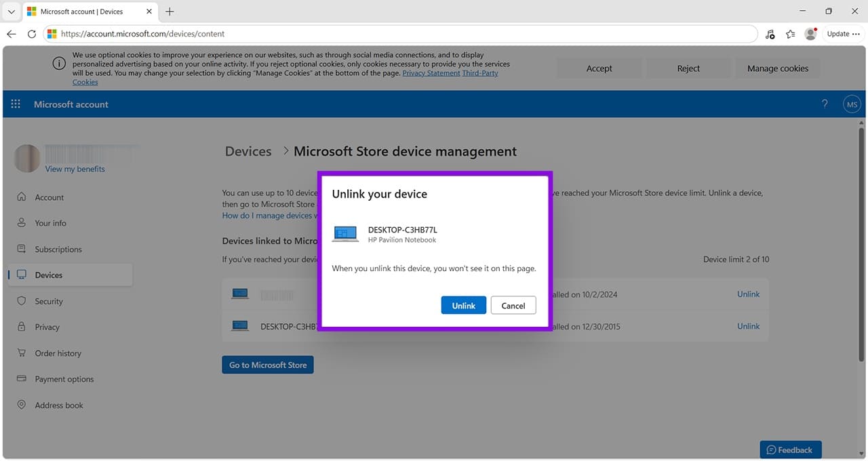Open View my benefits link
The width and height of the screenshot is (868, 461).
point(75,169)
